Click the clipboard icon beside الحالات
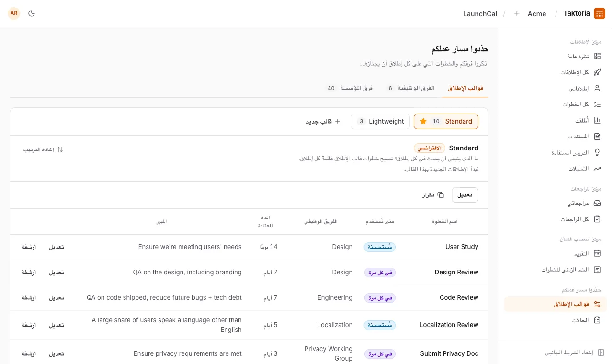The height and width of the screenshot is (364, 613). [597, 320]
